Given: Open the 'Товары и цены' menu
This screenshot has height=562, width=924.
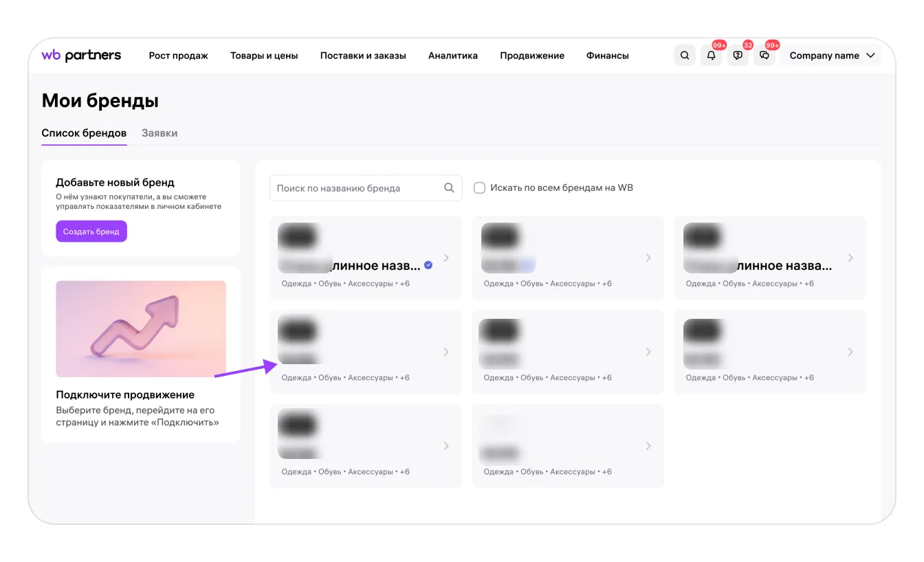Looking at the screenshot, I should tap(264, 56).
